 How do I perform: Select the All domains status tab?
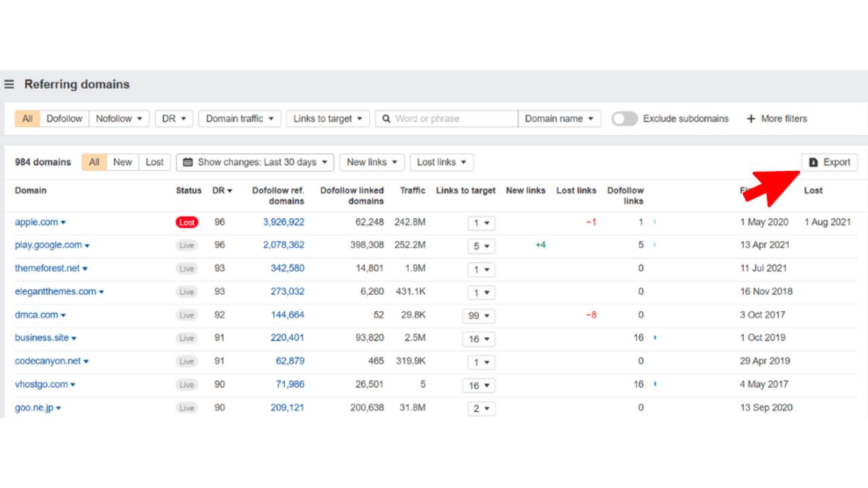(x=94, y=163)
